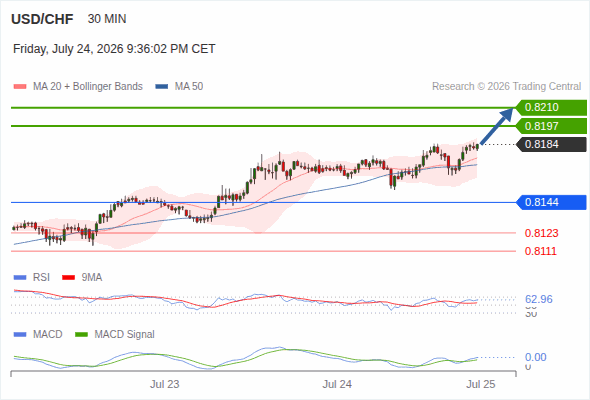This screenshot has height=400, width=590.
Task: Click the RSI legend label
Action: (41, 278)
